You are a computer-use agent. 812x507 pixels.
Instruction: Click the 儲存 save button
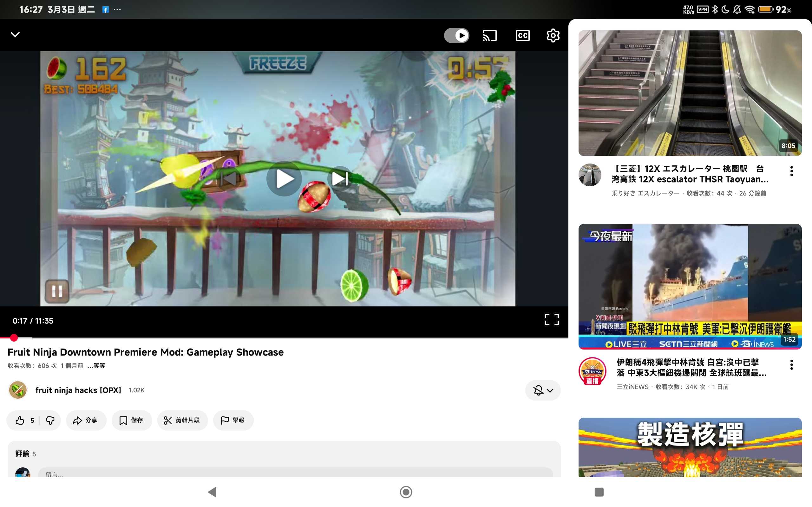click(x=132, y=420)
